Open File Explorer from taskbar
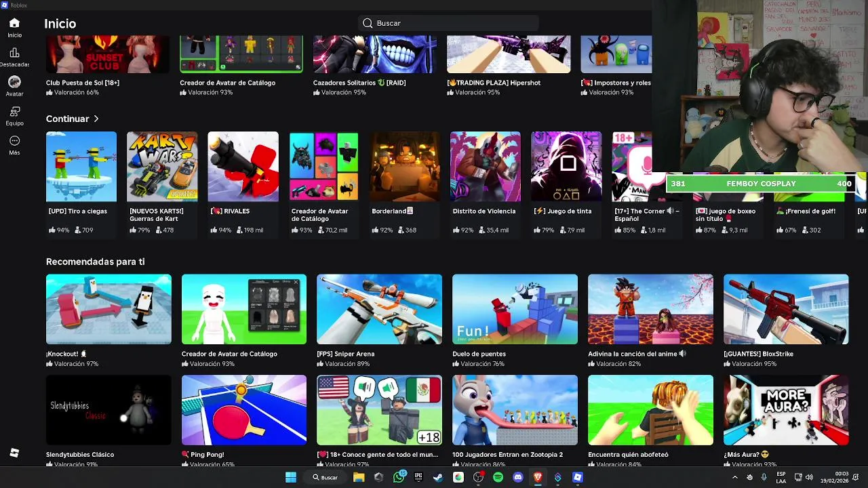The width and height of the screenshot is (868, 488). point(359,477)
